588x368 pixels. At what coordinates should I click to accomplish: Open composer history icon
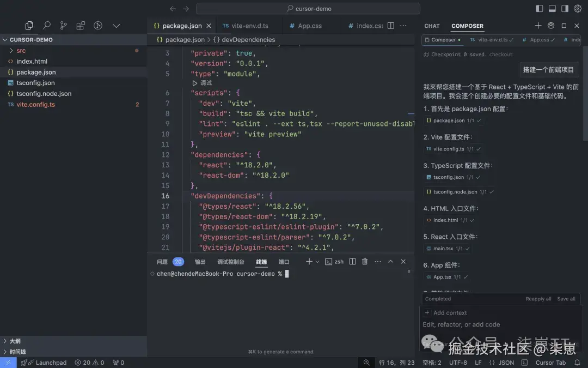551,26
